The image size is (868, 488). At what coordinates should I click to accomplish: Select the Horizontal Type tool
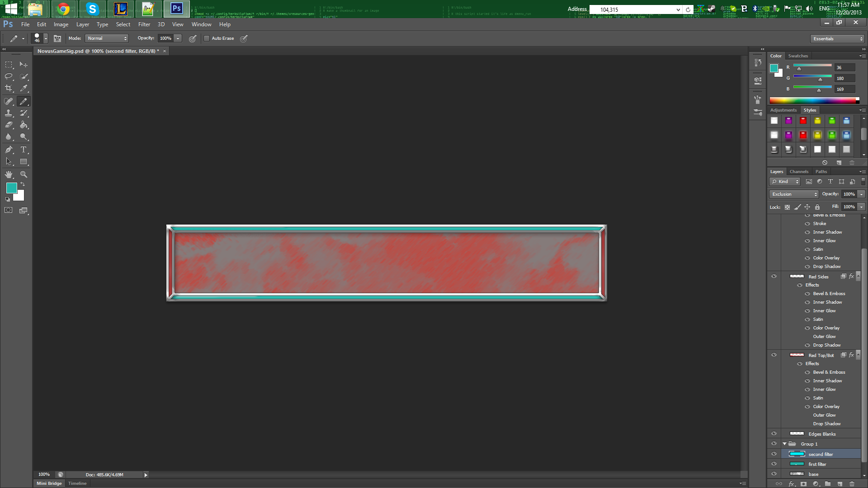pos(24,150)
